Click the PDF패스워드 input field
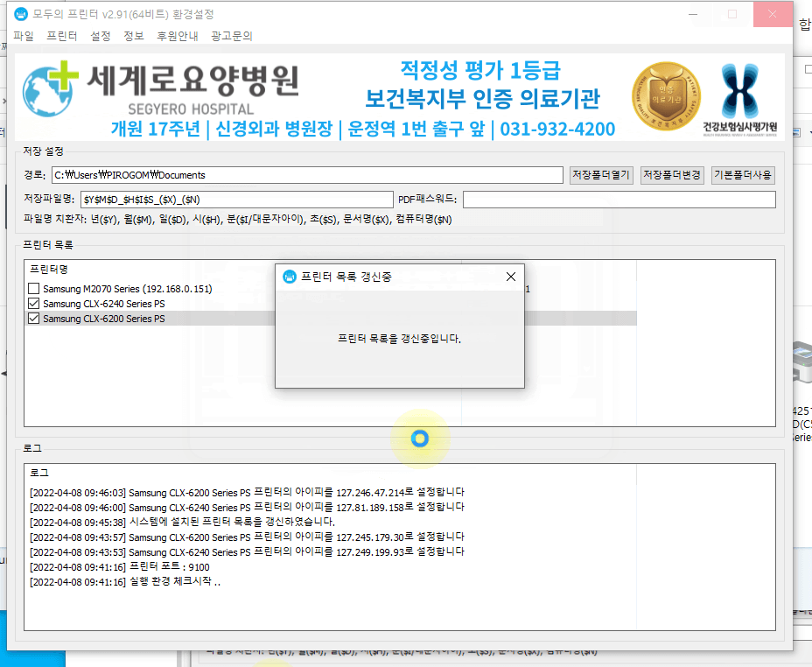 pos(619,200)
